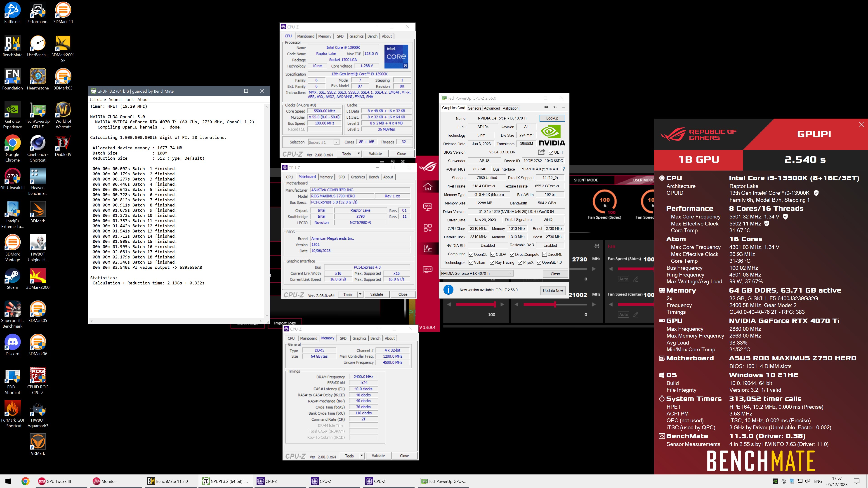Open tuning sliders settings icon in GPU Tweak
868x488 pixels.
pyautogui.click(x=597, y=246)
